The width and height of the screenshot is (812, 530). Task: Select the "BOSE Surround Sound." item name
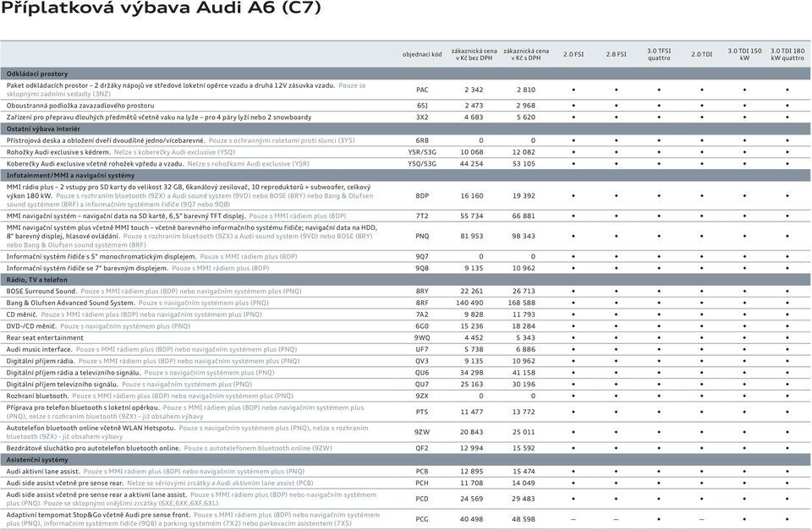click(41, 292)
